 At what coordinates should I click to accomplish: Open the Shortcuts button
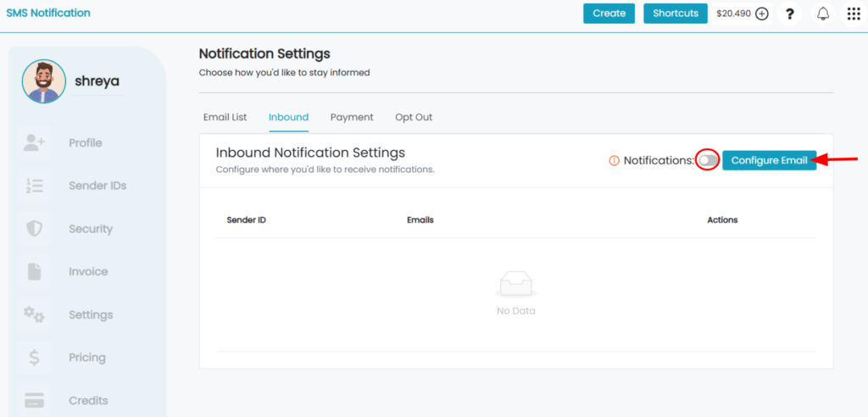tap(676, 14)
